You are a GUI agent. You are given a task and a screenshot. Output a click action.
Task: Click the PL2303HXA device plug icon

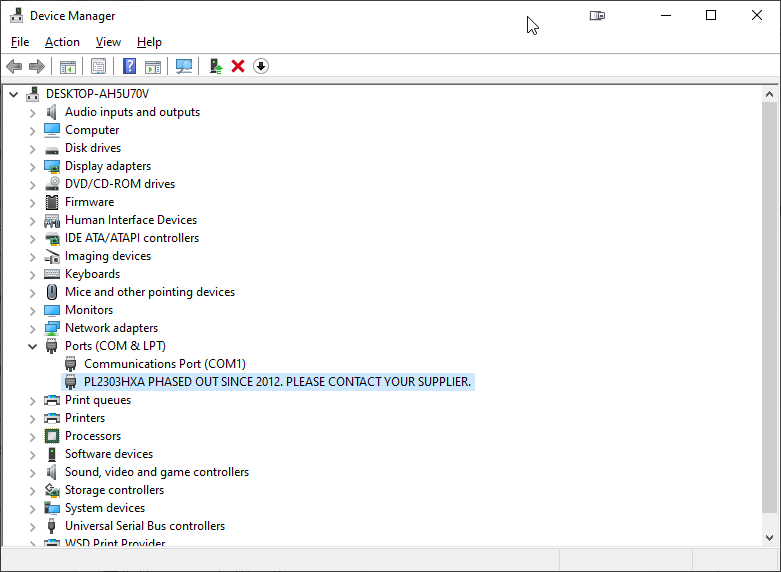(x=71, y=382)
